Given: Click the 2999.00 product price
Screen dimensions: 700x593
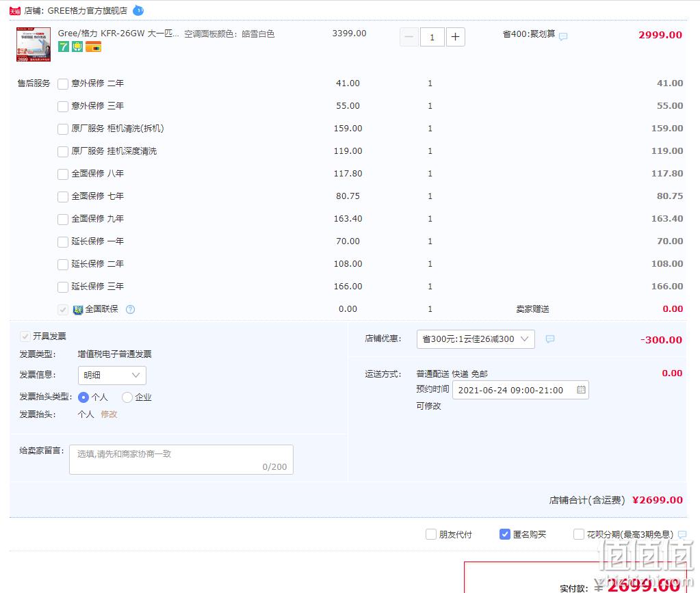Looking at the screenshot, I should coord(660,35).
